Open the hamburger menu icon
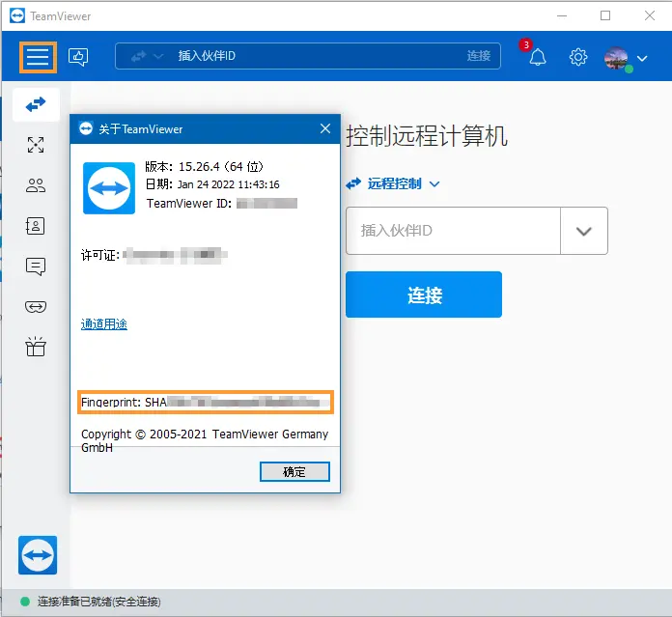Viewport: 672px width, 617px height. [x=38, y=57]
